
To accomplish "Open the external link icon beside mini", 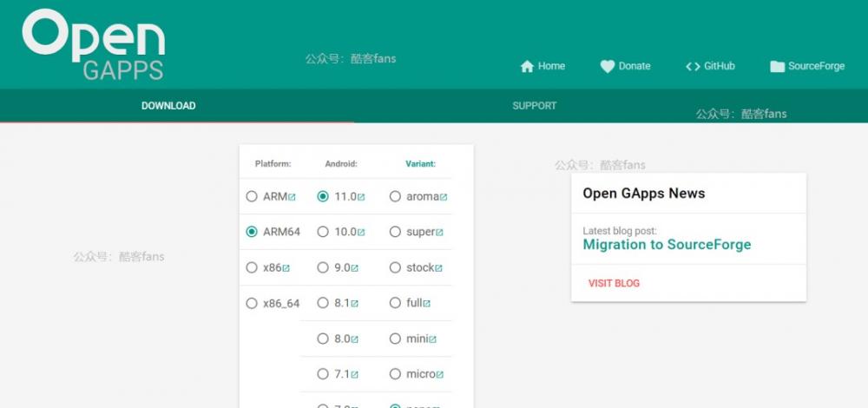I will coord(432,339).
